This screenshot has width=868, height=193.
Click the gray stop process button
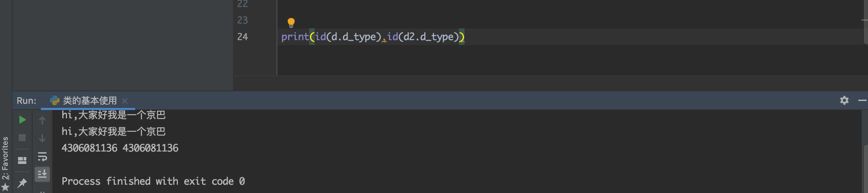(x=22, y=138)
